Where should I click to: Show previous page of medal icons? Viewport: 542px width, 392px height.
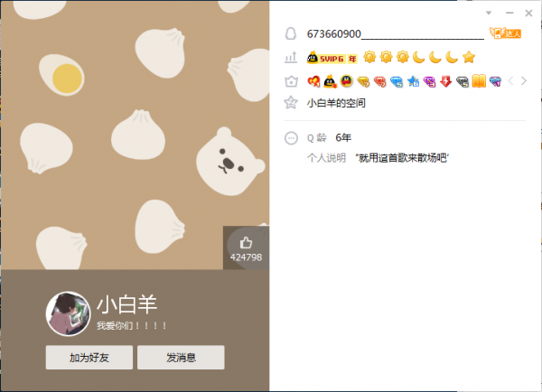510,81
